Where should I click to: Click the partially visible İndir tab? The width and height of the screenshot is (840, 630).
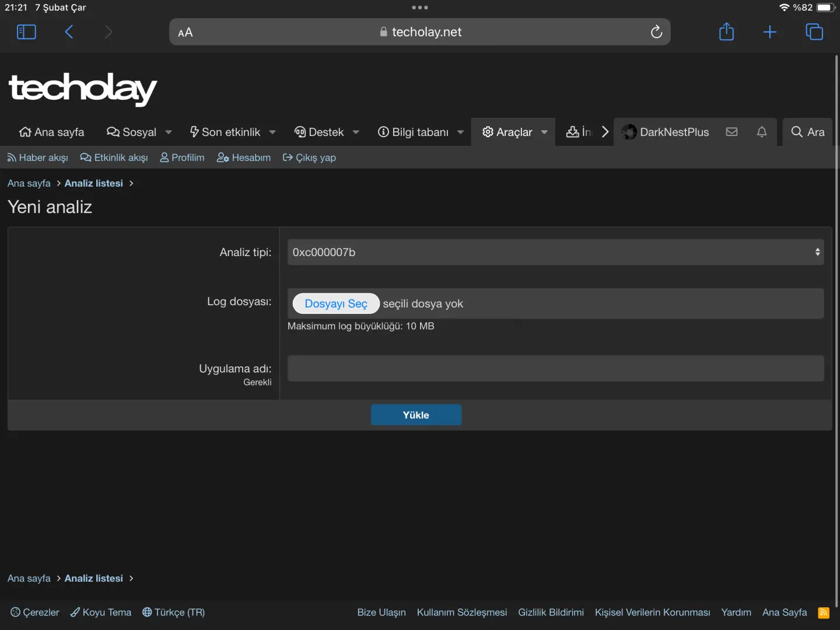click(x=579, y=132)
